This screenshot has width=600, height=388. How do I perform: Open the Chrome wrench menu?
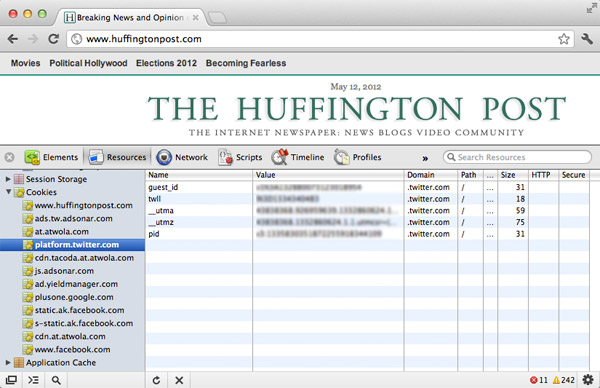coord(587,39)
